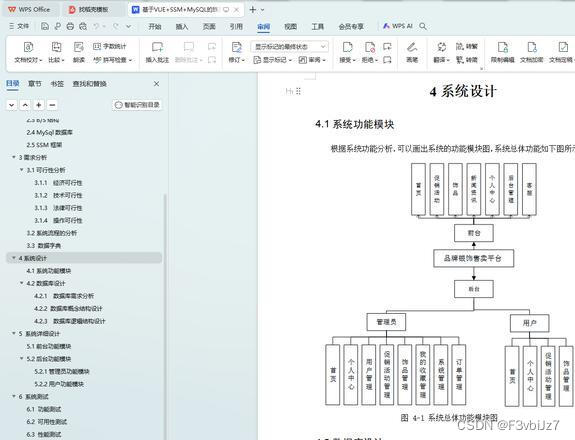Screen dimensions: 575x440
Task: Open WPS AI assistant
Action: point(398,26)
